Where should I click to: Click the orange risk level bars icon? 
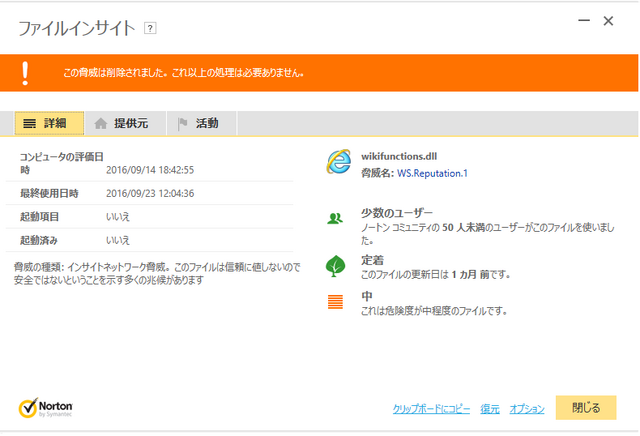[x=335, y=302]
